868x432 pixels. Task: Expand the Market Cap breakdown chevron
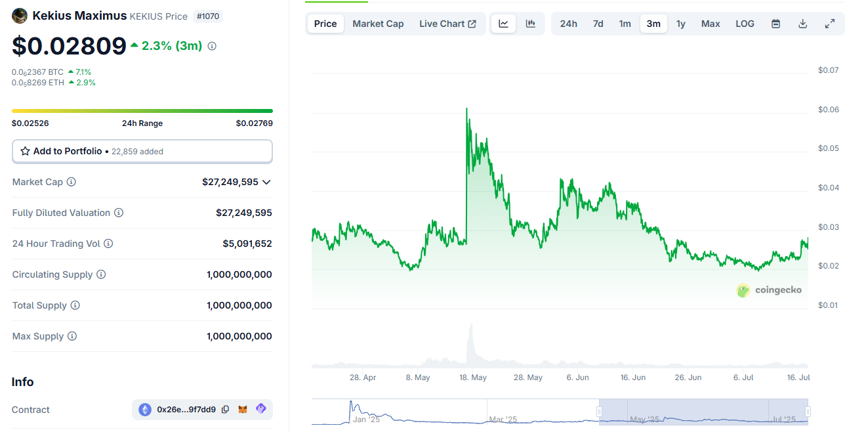coord(266,182)
